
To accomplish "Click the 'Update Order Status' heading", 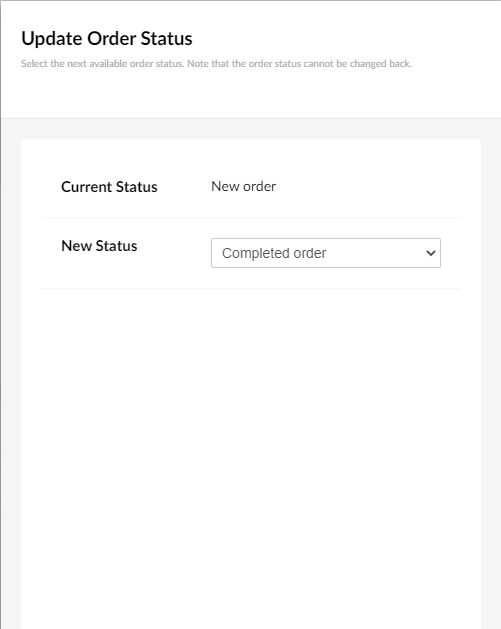I will click(x=107, y=39).
